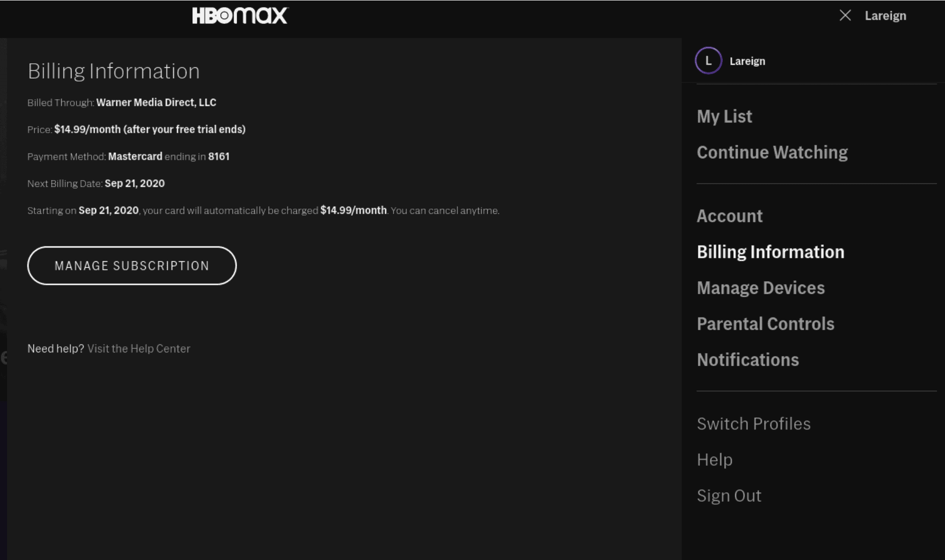Click Sign Out
Viewport: 945px width, 560px height.
729,496
